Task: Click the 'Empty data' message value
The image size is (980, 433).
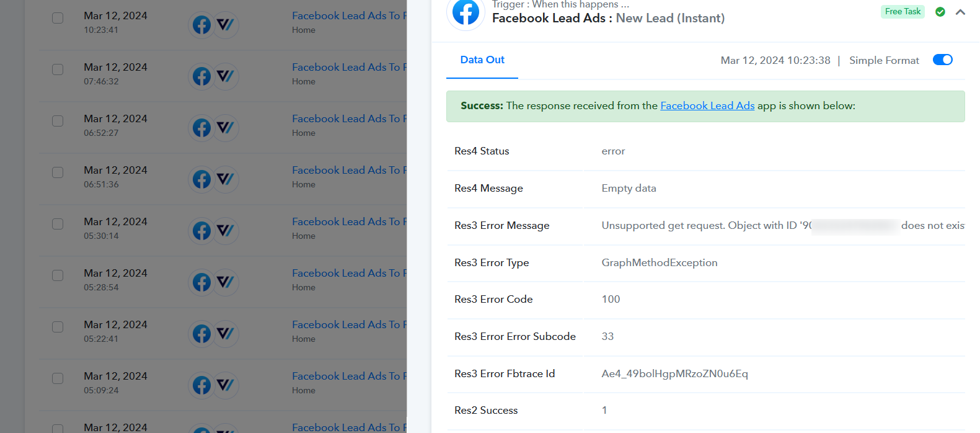Action: coord(629,189)
